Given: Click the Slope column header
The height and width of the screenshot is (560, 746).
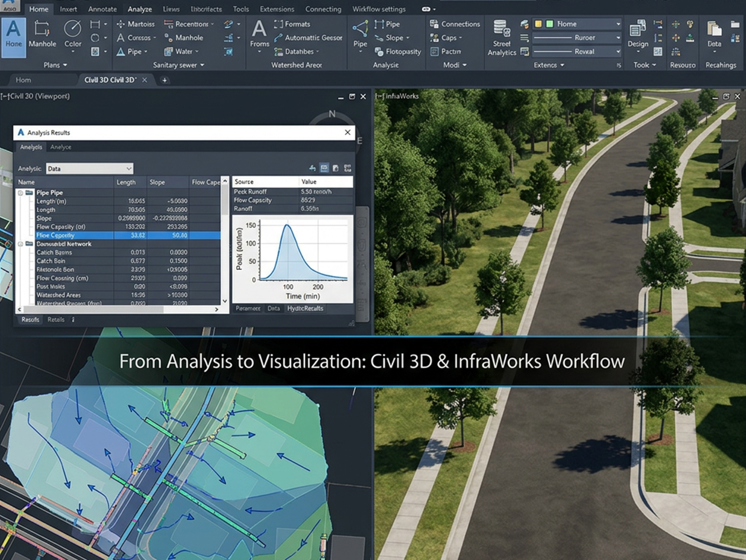Looking at the screenshot, I should coord(168,182).
